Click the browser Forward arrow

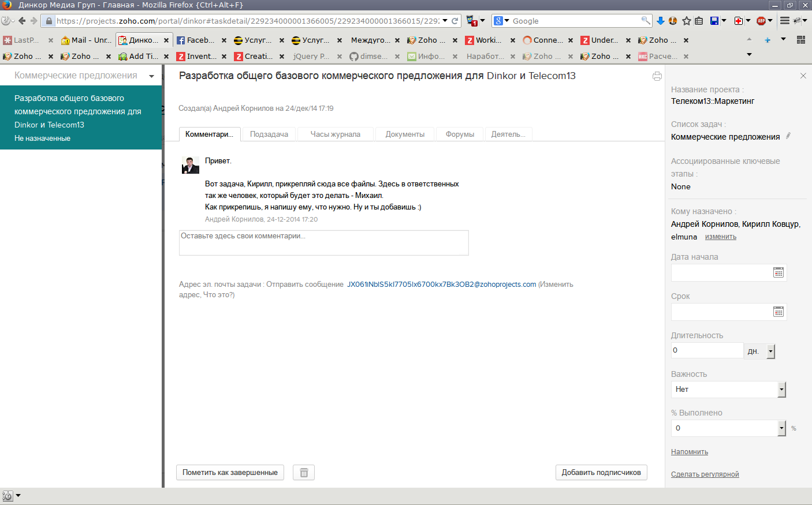[33, 21]
